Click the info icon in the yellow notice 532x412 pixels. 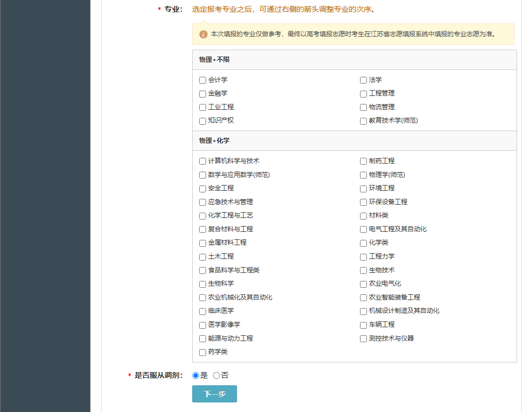click(x=203, y=34)
